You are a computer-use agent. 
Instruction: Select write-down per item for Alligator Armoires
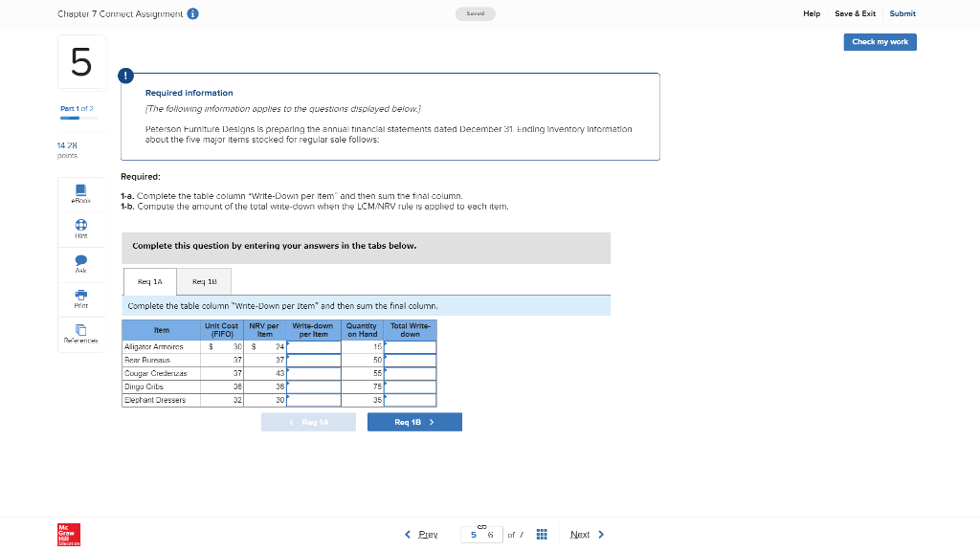point(314,346)
